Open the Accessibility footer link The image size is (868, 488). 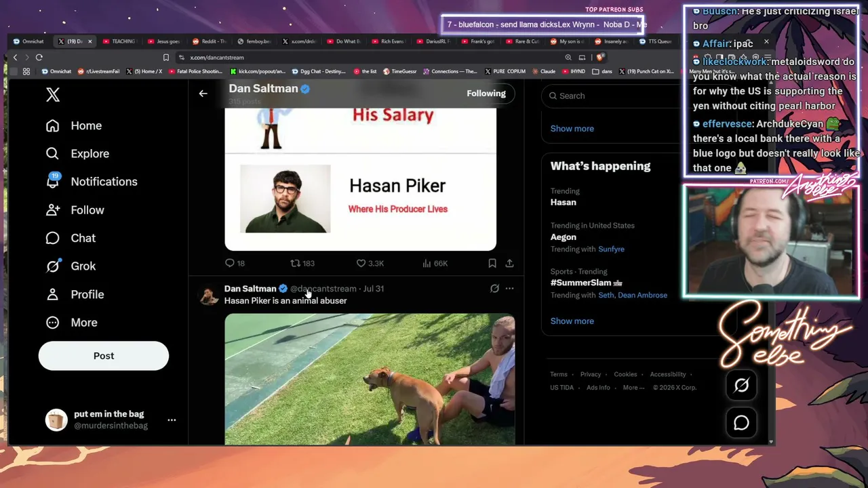point(668,374)
